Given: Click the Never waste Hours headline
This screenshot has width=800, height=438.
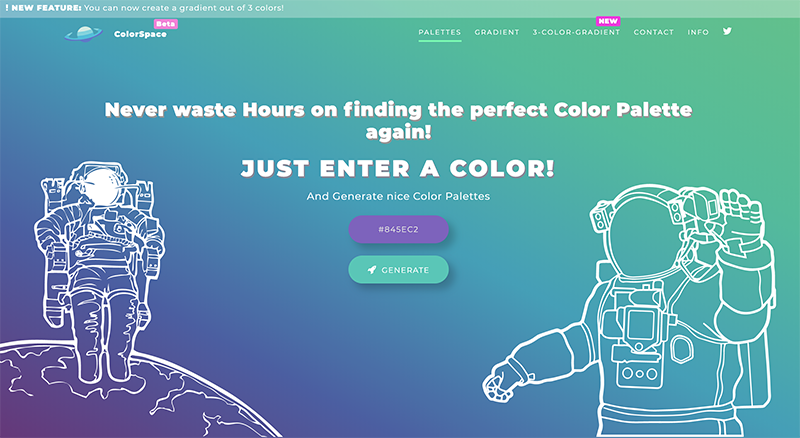Looking at the screenshot, I should click(398, 120).
